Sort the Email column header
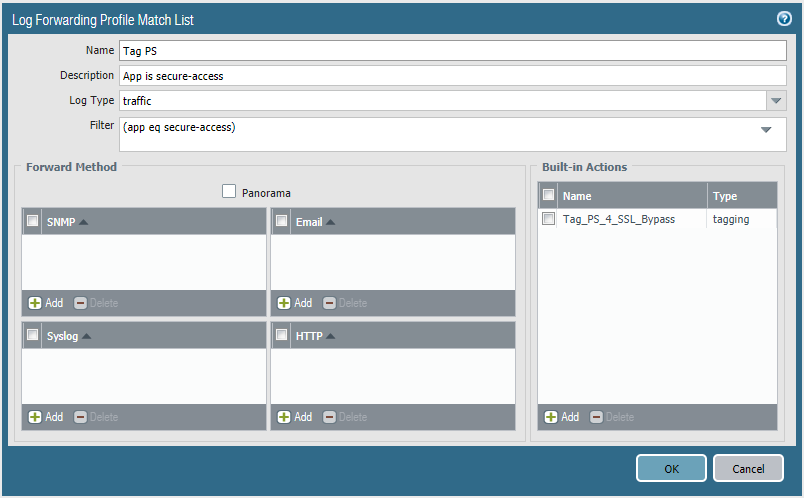This screenshot has width=804, height=498. pyautogui.click(x=309, y=222)
